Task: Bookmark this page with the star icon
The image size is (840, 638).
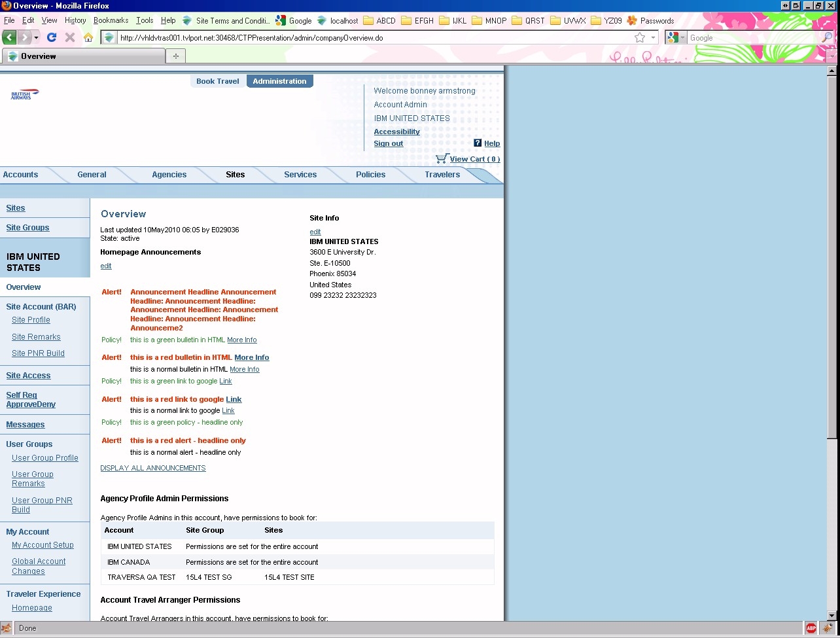Action: coord(640,38)
